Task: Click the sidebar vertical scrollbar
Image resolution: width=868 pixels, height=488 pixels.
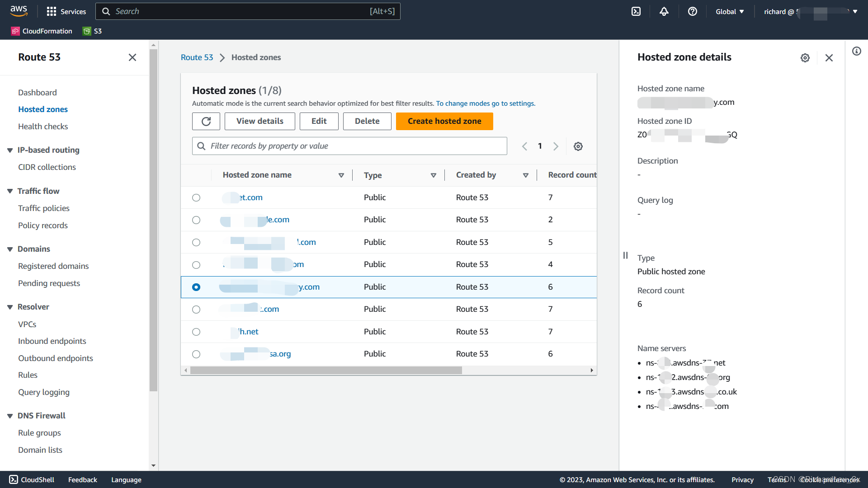Action: coord(153,221)
